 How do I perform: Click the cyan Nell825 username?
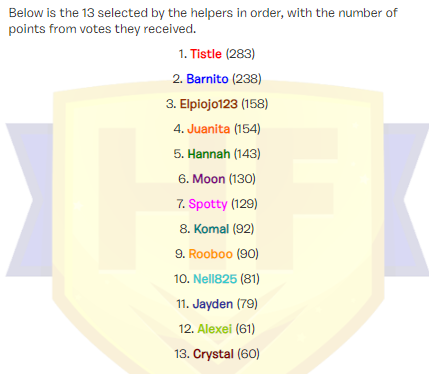click(x=215, y=279)
